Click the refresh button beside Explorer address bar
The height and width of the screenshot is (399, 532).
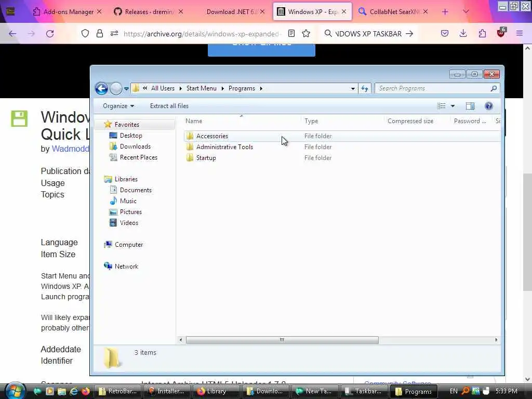click(x=365, y=88)
